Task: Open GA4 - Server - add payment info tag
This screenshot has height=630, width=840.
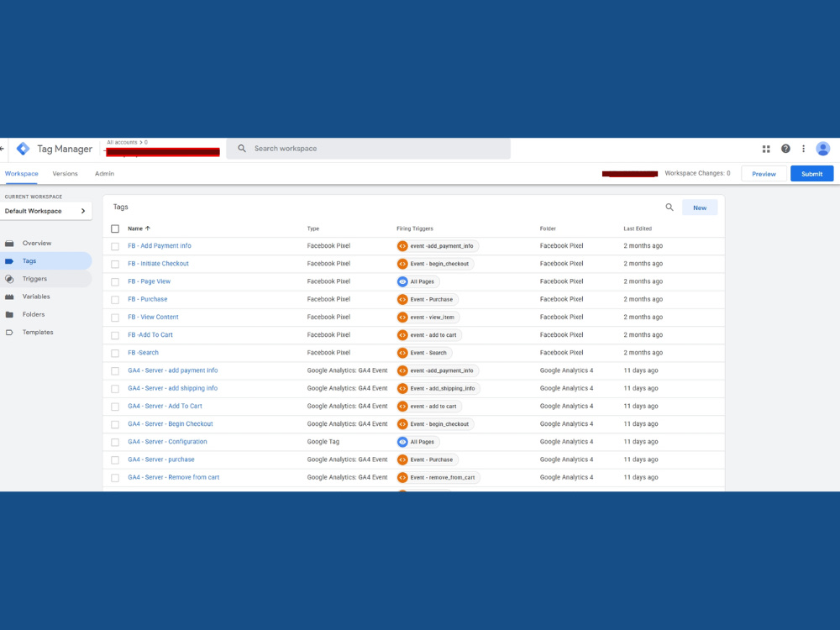Action: [x=172, y=370]
